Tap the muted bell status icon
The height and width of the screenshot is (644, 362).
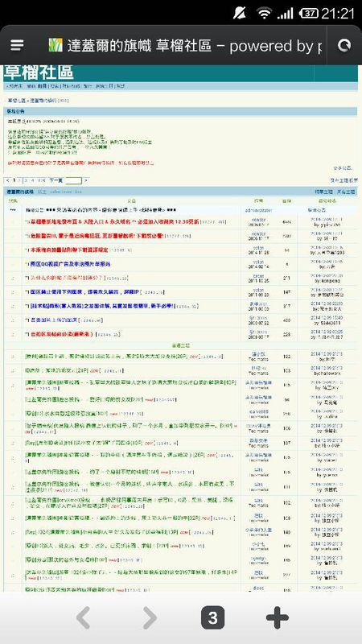pyautogui.click(x=240, y=13)
